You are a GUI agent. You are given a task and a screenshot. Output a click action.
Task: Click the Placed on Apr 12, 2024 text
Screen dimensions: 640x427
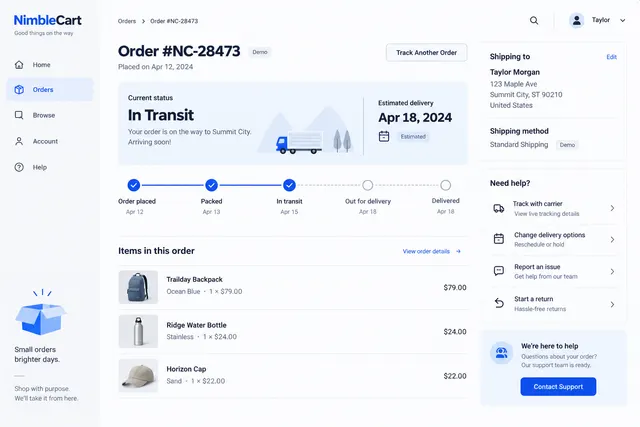(156, 67)
